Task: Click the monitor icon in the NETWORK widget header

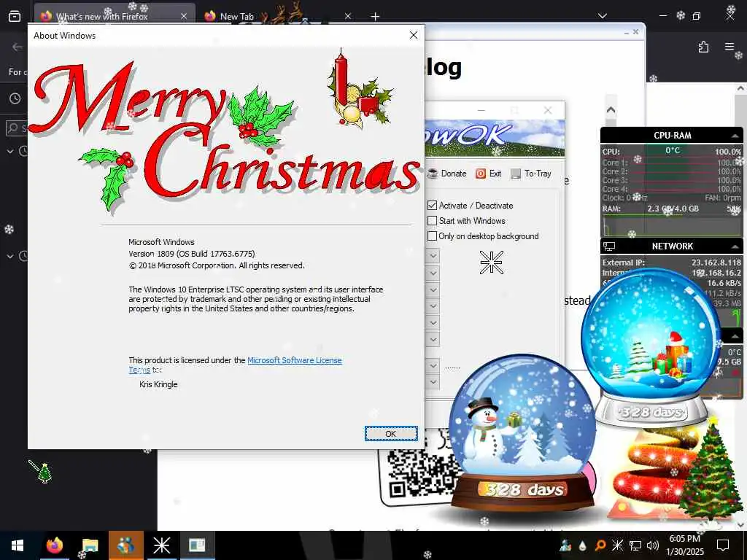Action: tap(609, 246)
